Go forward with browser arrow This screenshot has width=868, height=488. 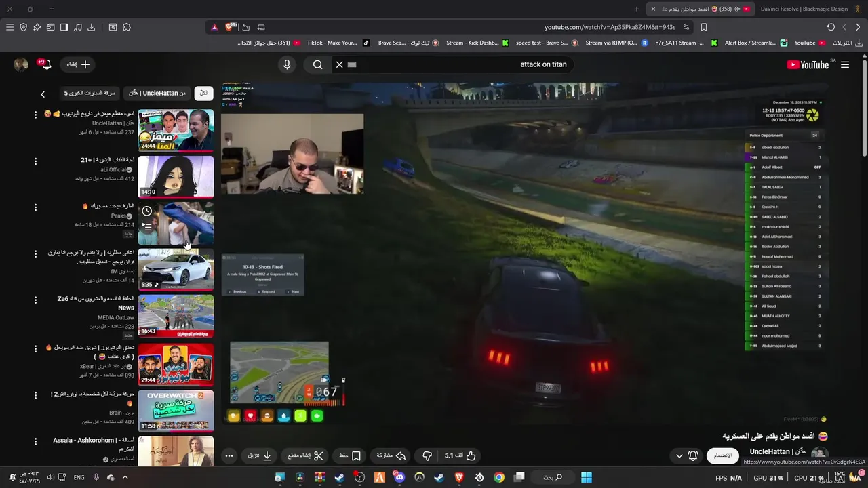click(x=844, y=27)
